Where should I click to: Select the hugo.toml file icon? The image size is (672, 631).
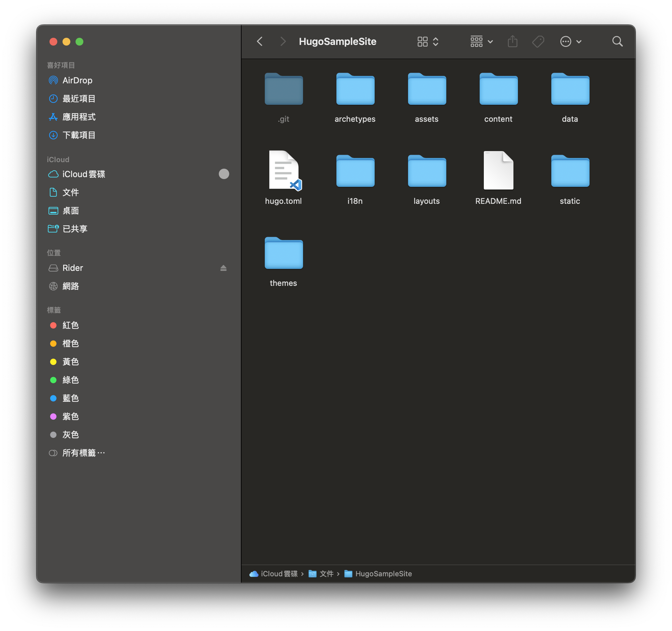(x=285, y=171)
